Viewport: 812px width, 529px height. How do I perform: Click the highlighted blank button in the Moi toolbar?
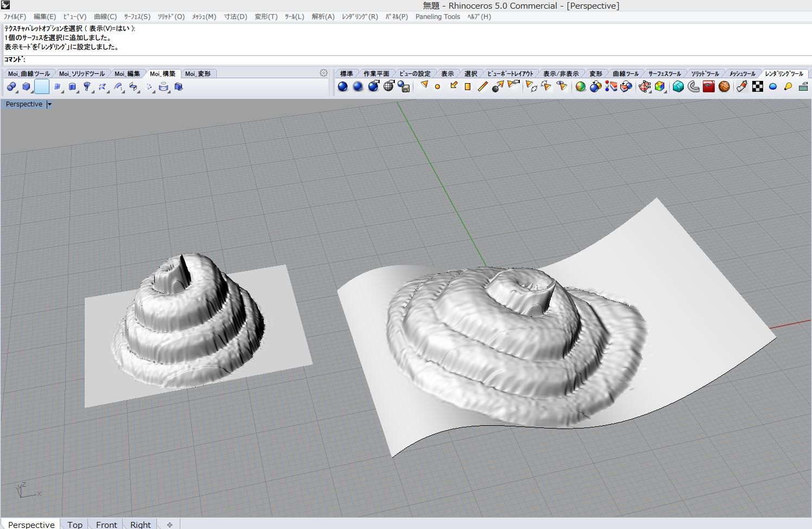(x=42, y=87)
